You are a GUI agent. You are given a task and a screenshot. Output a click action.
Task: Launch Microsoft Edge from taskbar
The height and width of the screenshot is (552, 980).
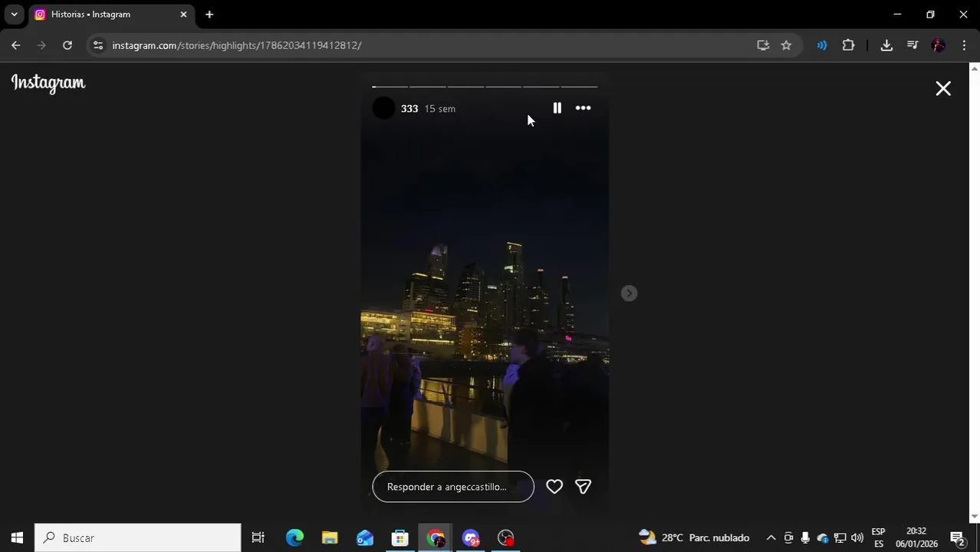tap(294, 538)
